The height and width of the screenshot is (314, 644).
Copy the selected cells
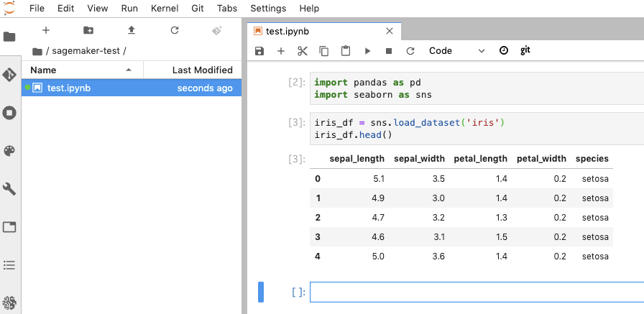click(x=324, y=51)
